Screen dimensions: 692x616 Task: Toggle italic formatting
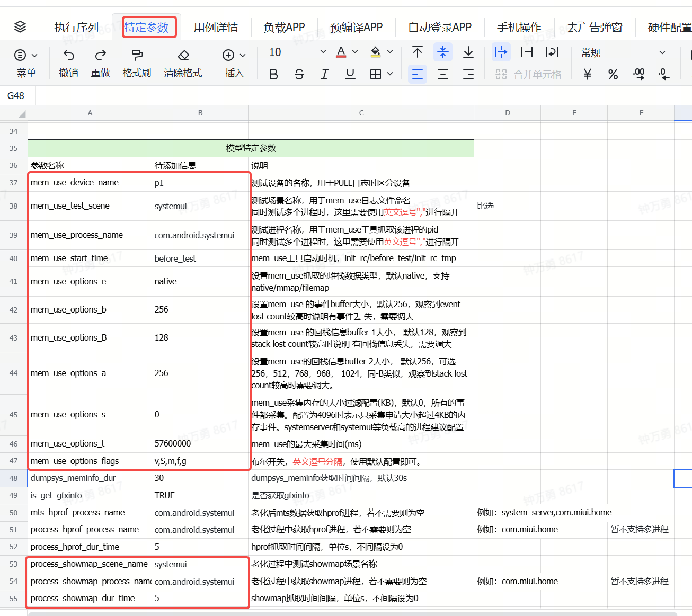(325, 74)
